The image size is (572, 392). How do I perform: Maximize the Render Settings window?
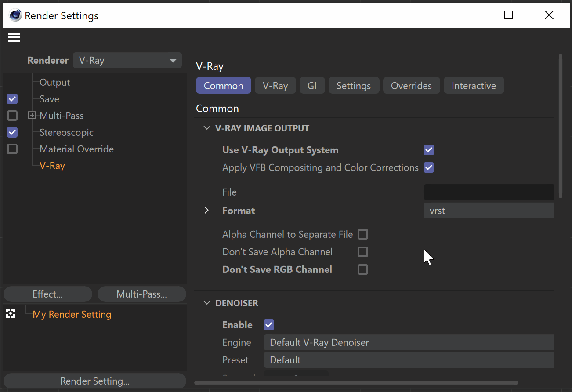tap(508, 15)
